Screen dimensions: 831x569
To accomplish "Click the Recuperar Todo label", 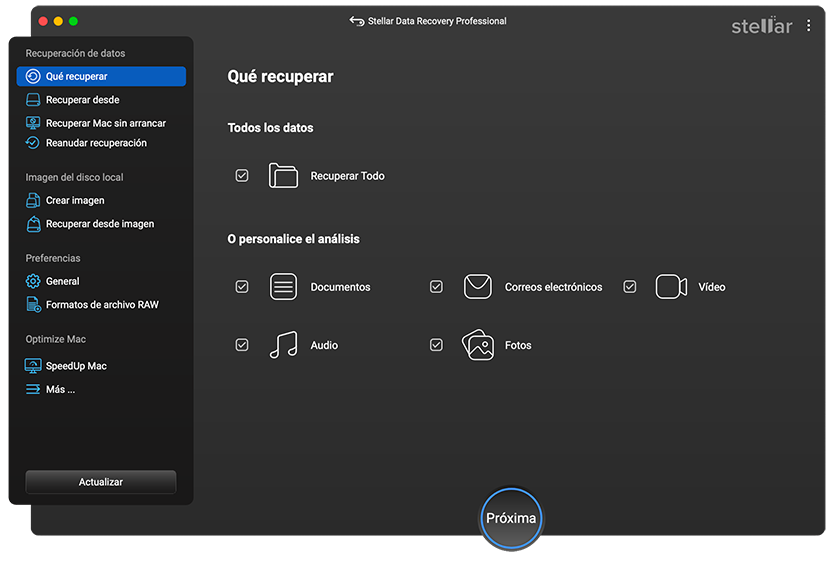I will tap(347, 176).
